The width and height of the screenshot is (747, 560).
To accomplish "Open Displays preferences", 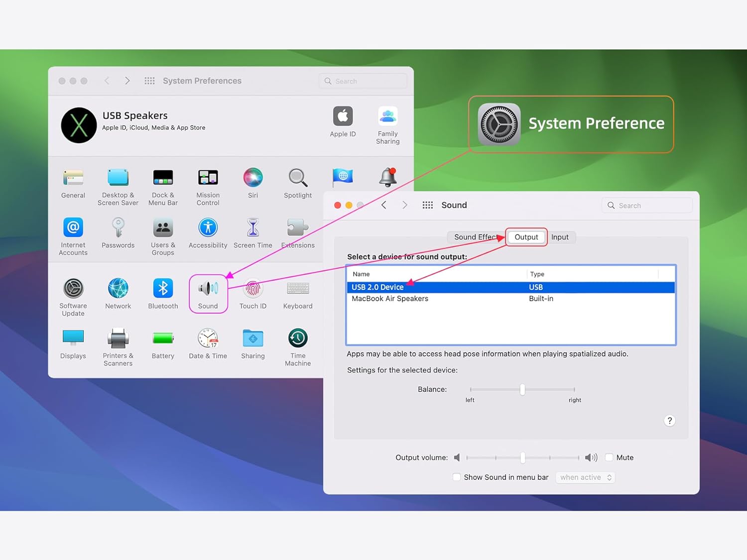I will pyautogui.click(x=73, y=343).
